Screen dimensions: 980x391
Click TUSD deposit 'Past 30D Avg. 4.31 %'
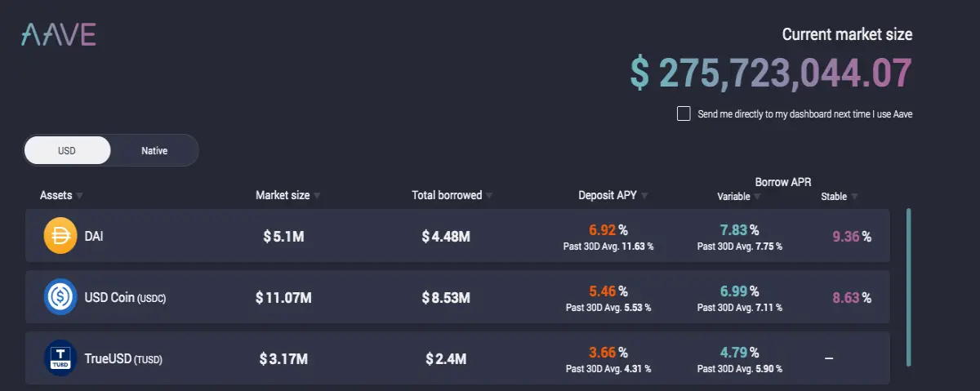[608, 368]
